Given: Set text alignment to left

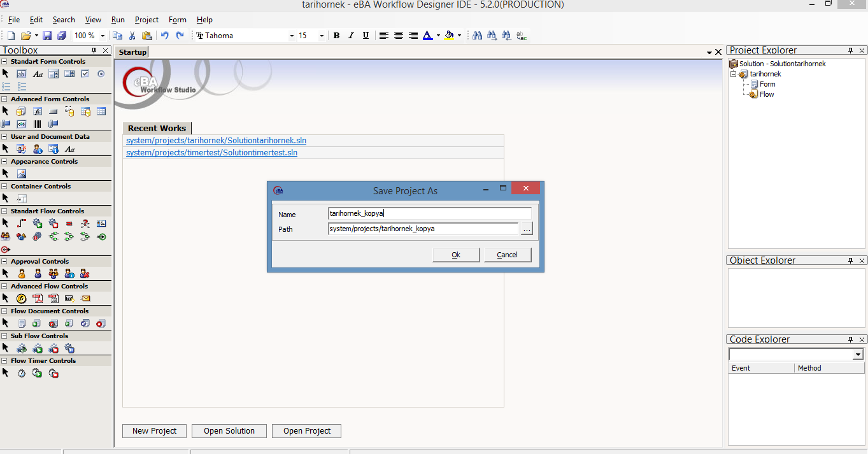Looking at the screenshot, I should click(384, 36).
